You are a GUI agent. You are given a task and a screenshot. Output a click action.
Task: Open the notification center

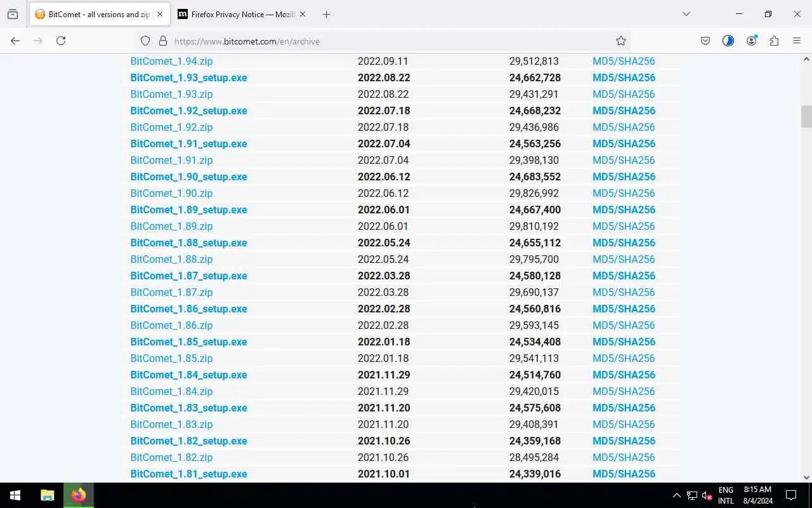pyautogui.click(x=791, y=495)
